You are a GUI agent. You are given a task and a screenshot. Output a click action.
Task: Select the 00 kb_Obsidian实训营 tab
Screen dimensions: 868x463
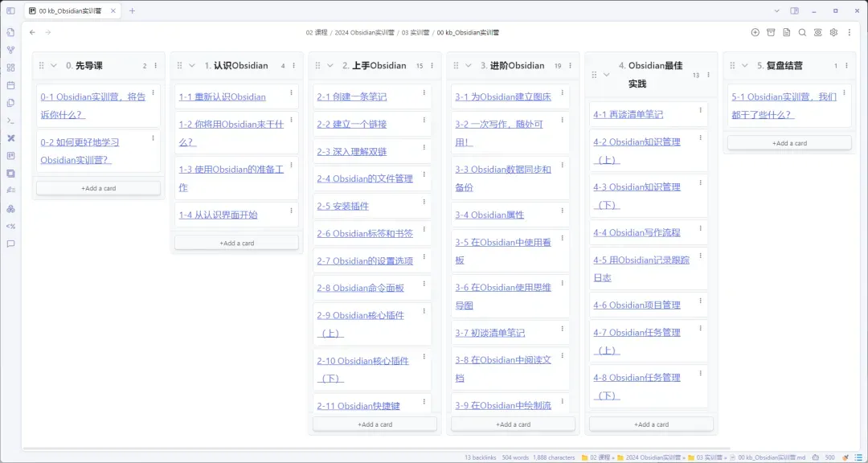[72, 10]
